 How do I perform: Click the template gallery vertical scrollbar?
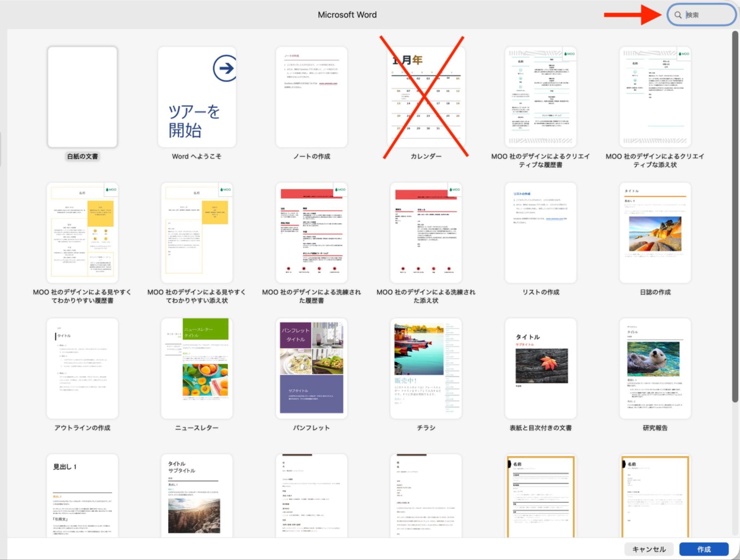coord(735,217)
